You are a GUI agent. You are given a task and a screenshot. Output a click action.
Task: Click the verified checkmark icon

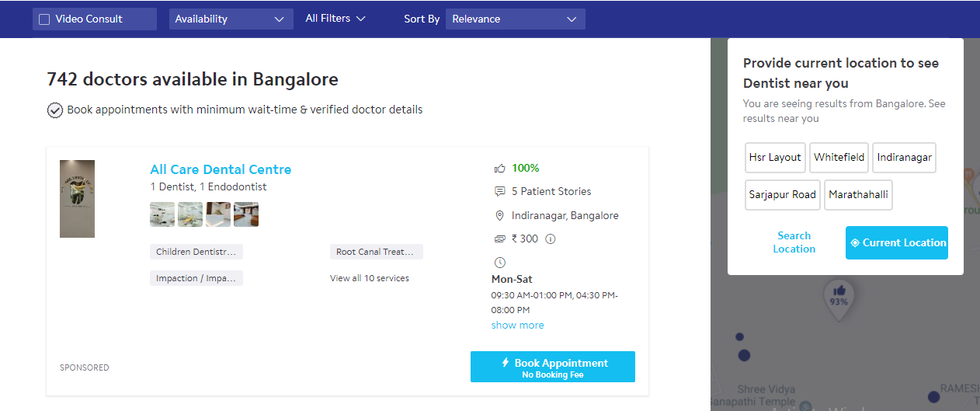pyautogui.click(x=55, y=110)
